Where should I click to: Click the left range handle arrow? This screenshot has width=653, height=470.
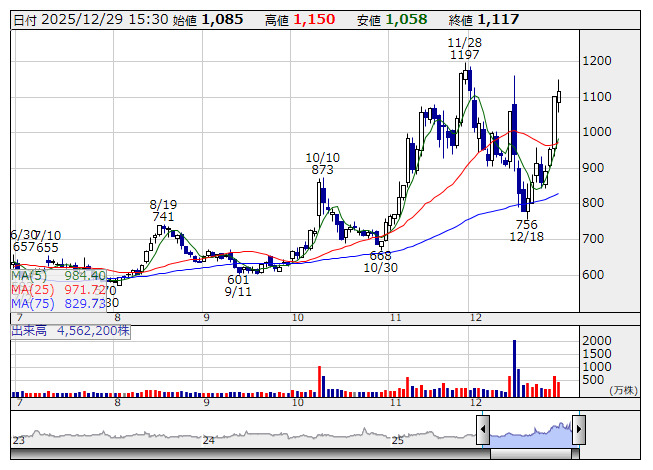pos(483,430)
